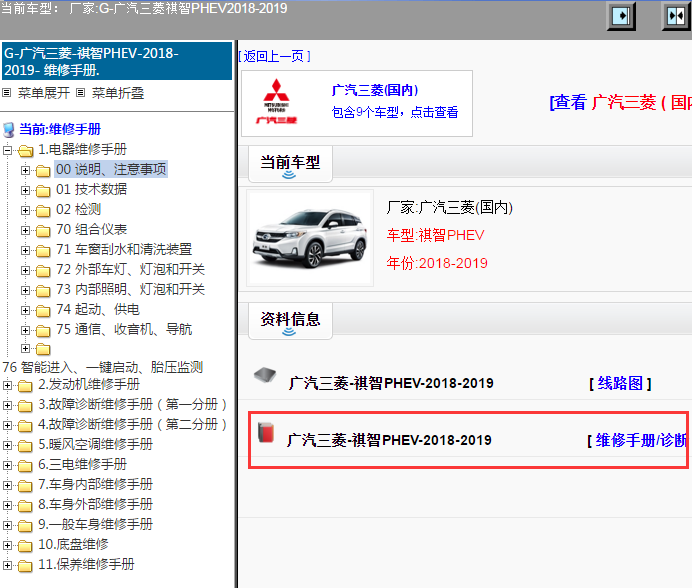
Task: Click 厂家:广汽三菱(国内) text
Action: point(450,207)
